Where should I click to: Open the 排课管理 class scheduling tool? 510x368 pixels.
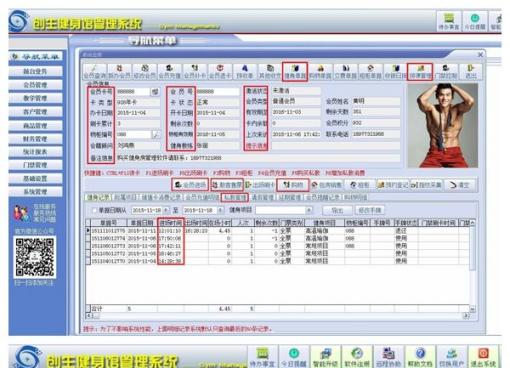click(420, 71)
